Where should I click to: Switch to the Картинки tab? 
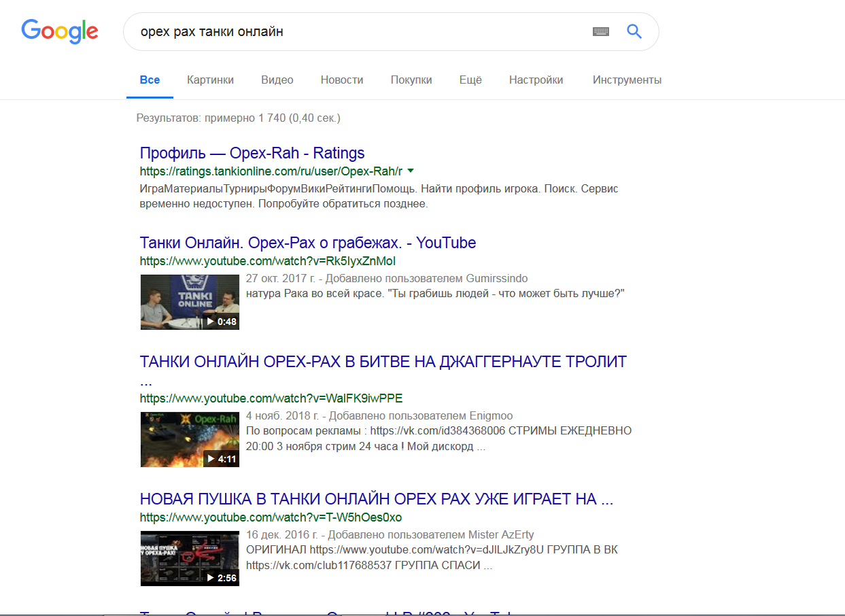pyautogui.click(x=210, y=80)
